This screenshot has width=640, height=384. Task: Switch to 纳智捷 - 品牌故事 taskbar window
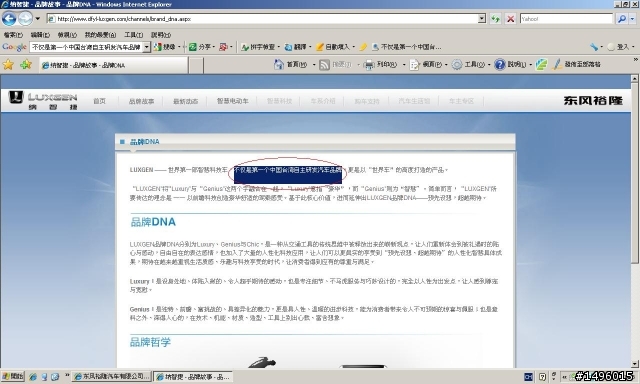pos(193,376)
